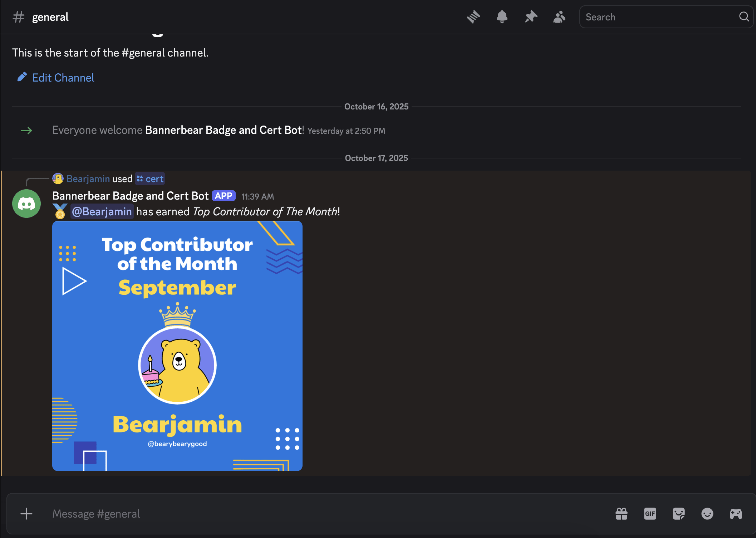Click the cert slash command tag
This screenshot has width=756, height=538.
click(150, 178)
